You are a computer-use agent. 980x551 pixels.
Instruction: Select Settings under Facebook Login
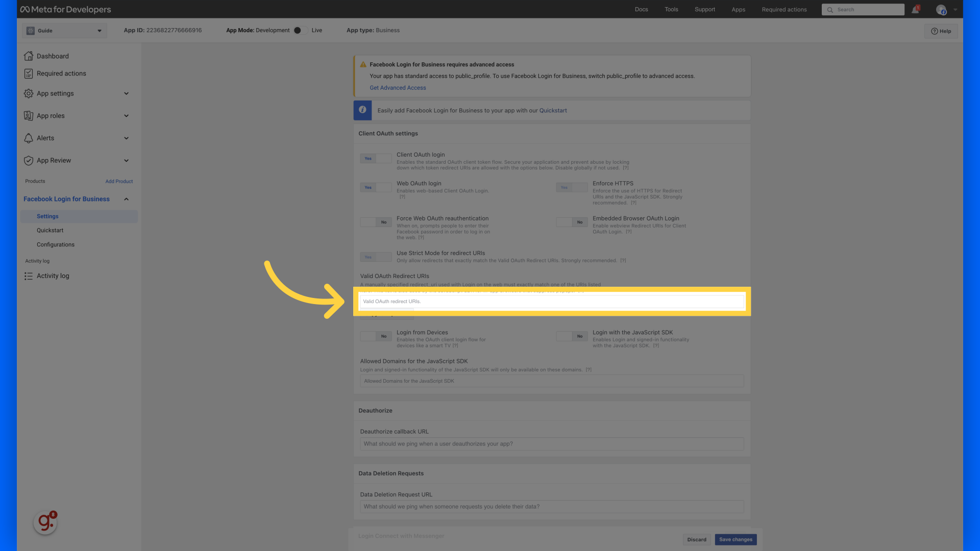coord(79,216)
